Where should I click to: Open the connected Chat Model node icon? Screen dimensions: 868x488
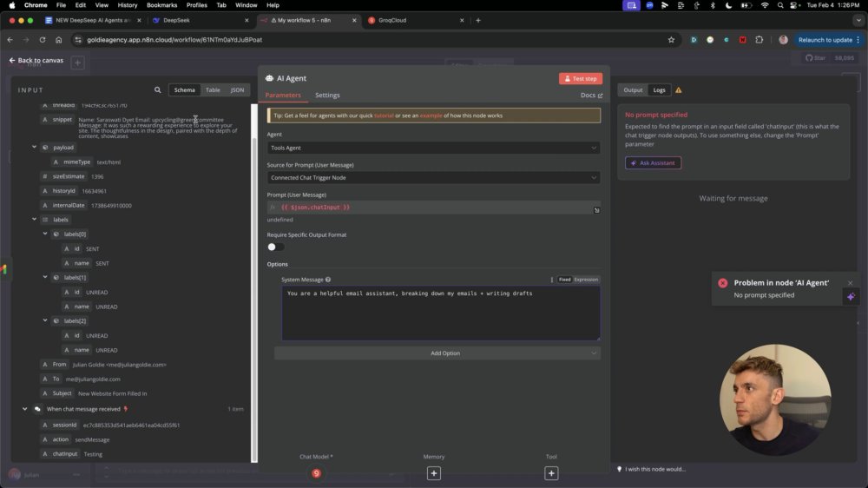click(x=316, y=473)
